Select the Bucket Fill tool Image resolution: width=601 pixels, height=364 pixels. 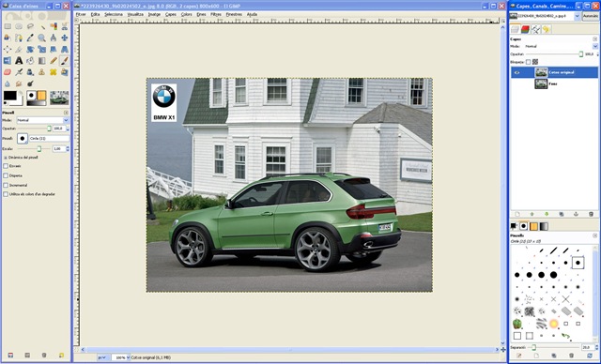pyautogui.click(x=30, y=60)
